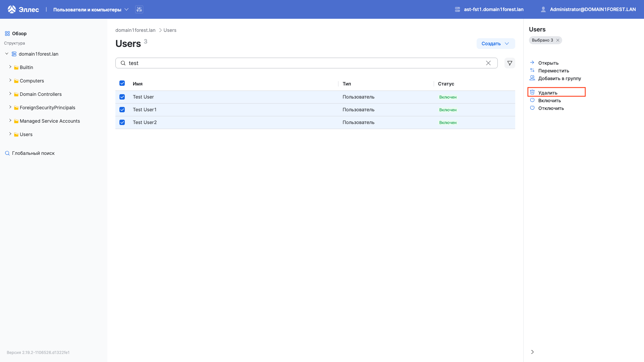
Task: Click the settings sliders icon in top bar
Action: point(139,9)
